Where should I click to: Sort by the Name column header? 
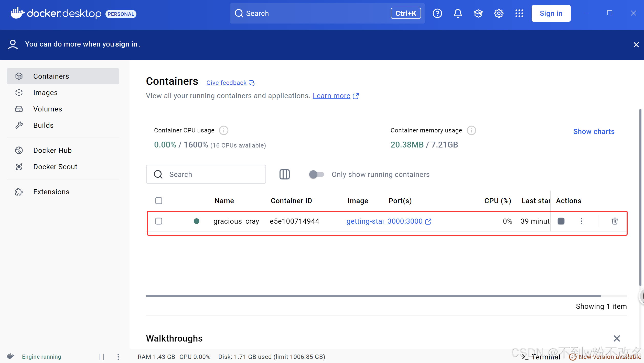click(x=224, y=201)
